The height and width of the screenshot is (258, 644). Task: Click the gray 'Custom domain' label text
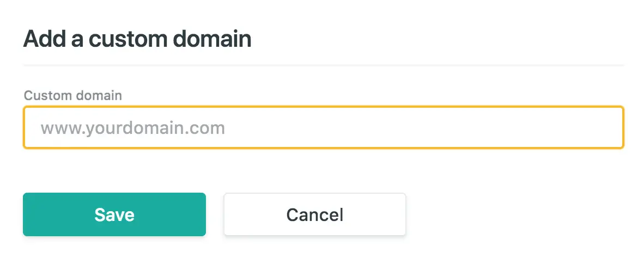pyautogui.click(x=72, y=96)
